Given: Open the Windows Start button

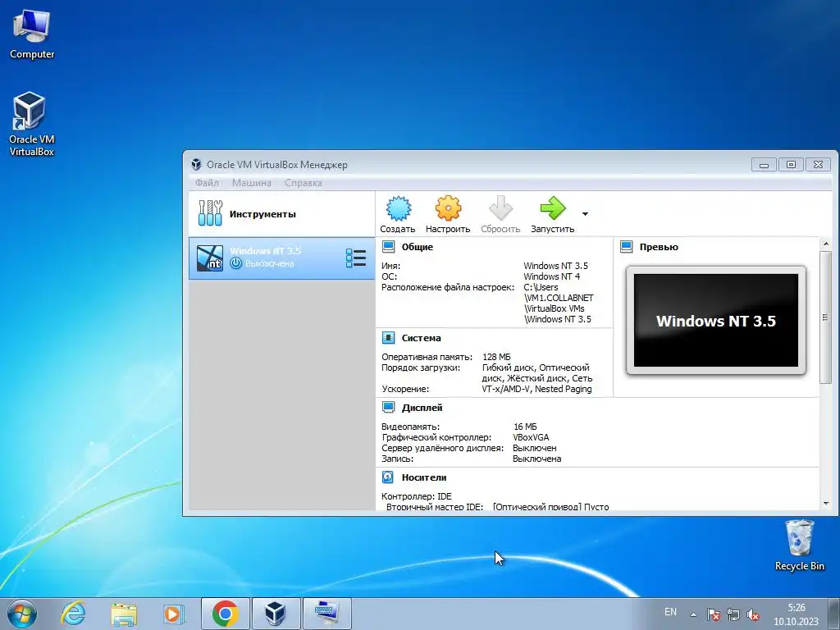Looking at the screenshot, I should click(22, 614).
